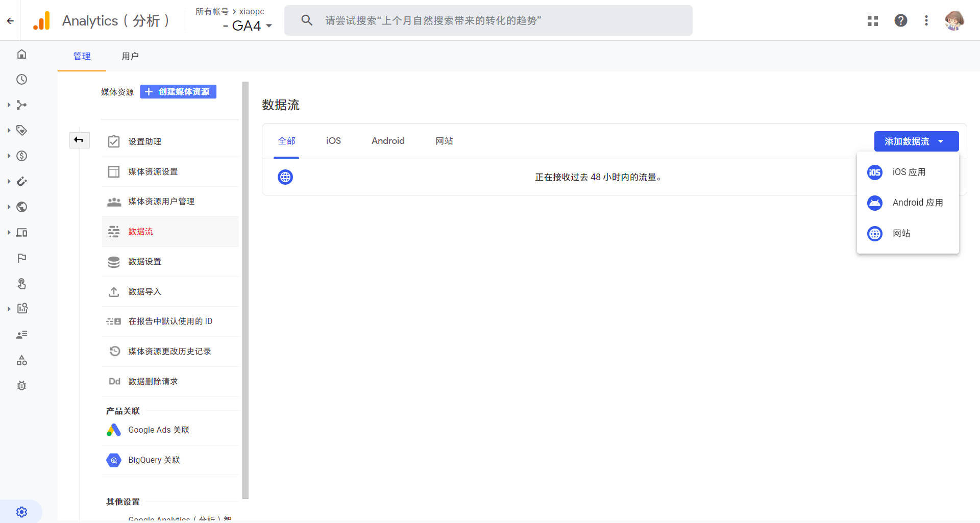Open the Events touch-hand sidebar icon
This screenshot has height=523, width=980.
point(21,284)
